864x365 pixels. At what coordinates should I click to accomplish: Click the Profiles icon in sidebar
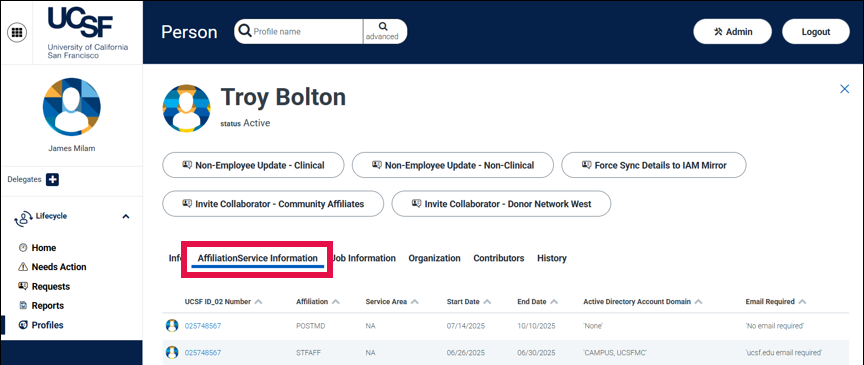[x=23, y=325]
